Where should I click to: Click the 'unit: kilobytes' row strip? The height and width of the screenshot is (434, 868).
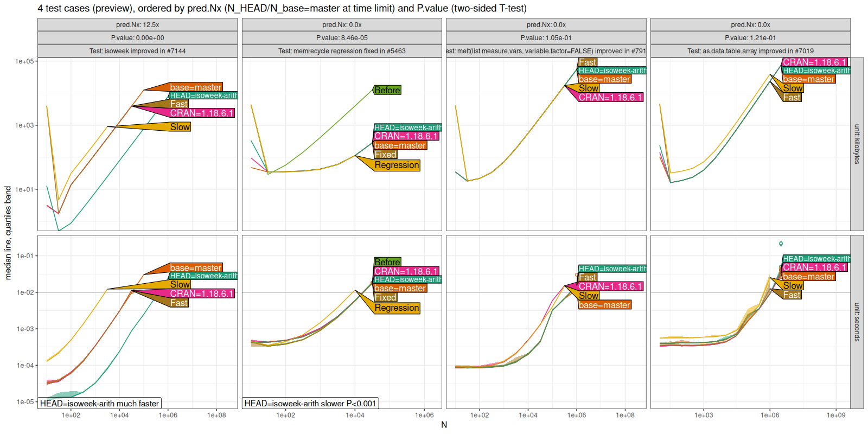857,144
